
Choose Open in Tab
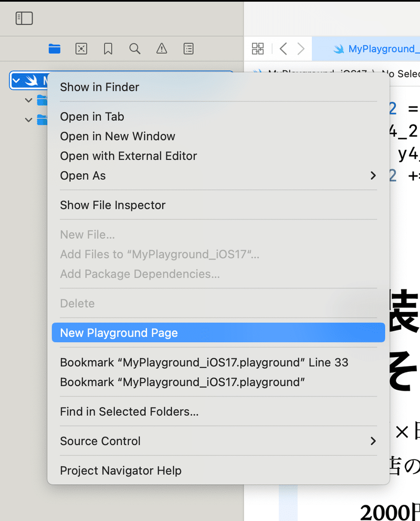(x=218, y=117)
